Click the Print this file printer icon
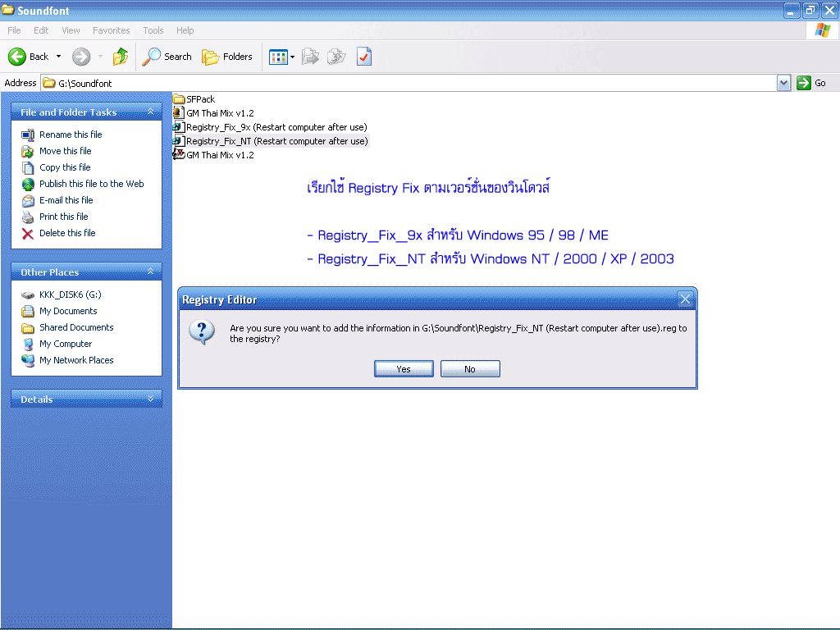This screenshot has height=630, width=840. pyautogui.click(x=28, y=217)
